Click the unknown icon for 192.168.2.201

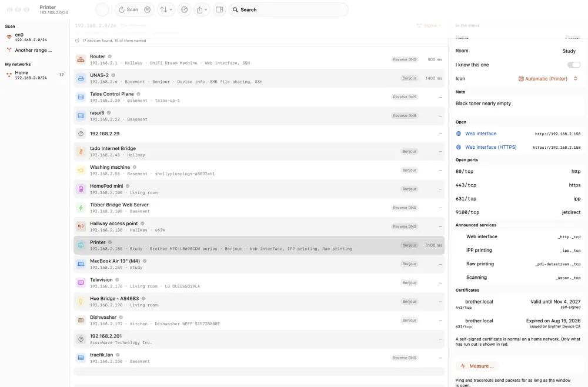(81, 339)
